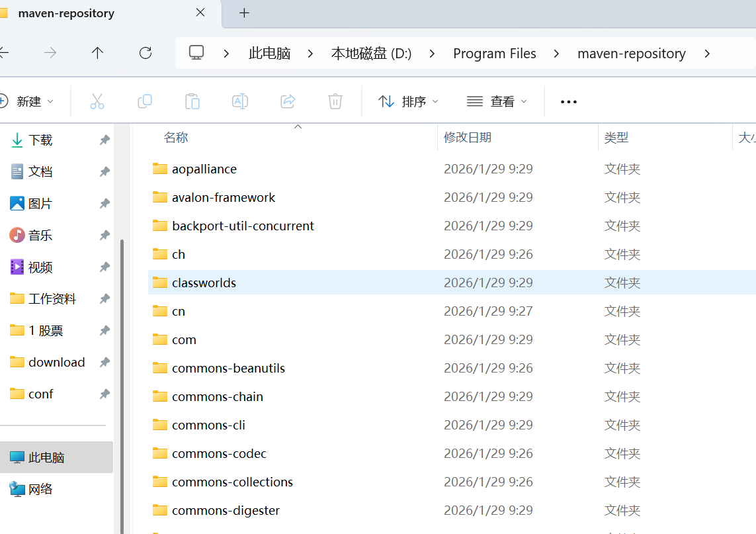Click the classworlds folder icon

[160, 282]
